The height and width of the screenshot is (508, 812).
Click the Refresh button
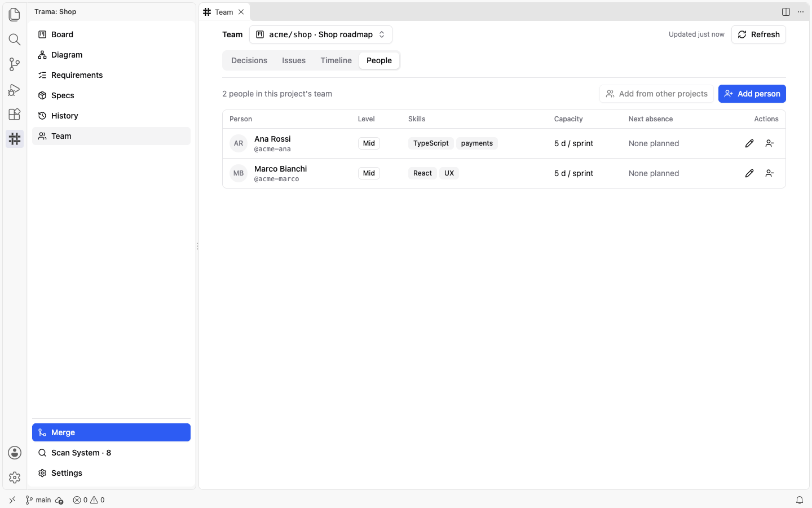coord(758,34)
